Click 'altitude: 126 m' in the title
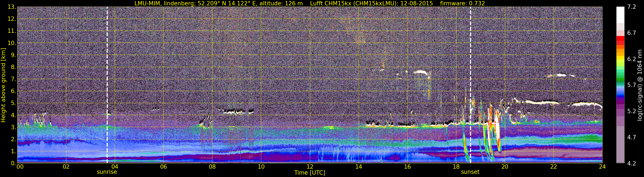 [281, 3]
